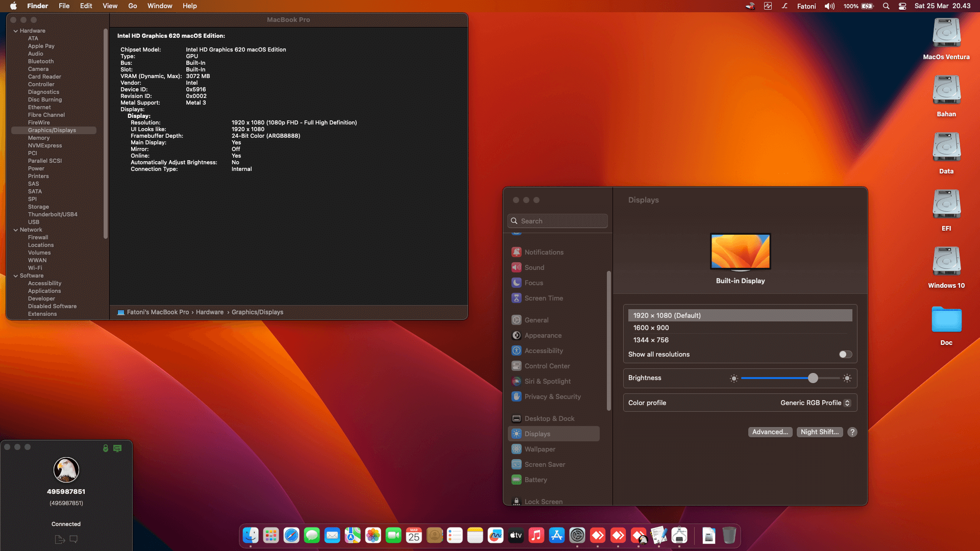Launch the Music app from the Dock
Viewport: 980px width, 551px height.
pyautogui.click(x=536, y=535)
